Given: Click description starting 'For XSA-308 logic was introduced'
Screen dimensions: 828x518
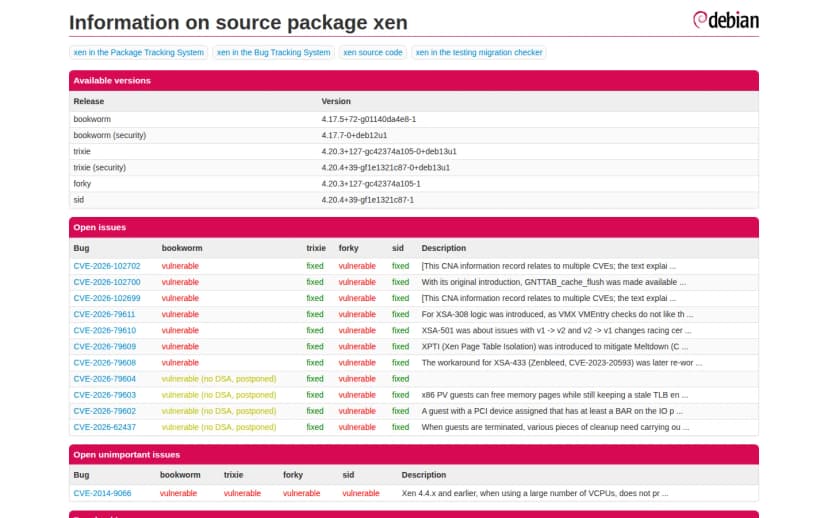Looking at the screenshot, I should (x=557, y=314).
